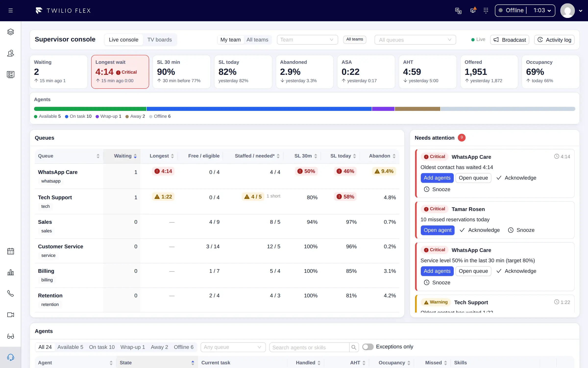
Task: Expand the Offline status dropdown
Action: 525,11
